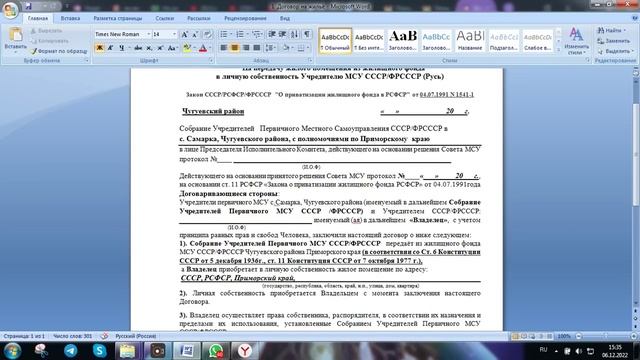This screenshot has height=360, width=640.
Task: Expand the styles gallery more arrow
Action: (558, 50)
